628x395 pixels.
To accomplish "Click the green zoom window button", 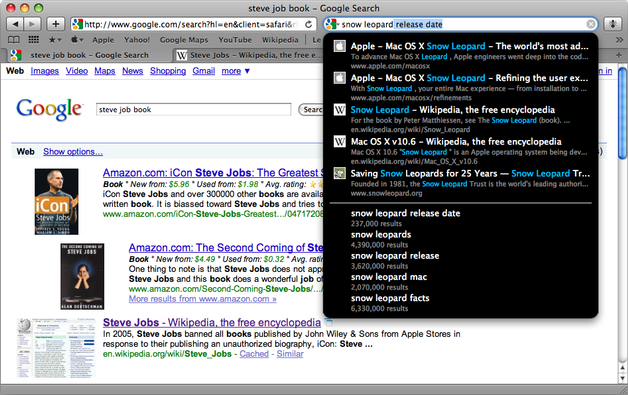I will [38, 8].
